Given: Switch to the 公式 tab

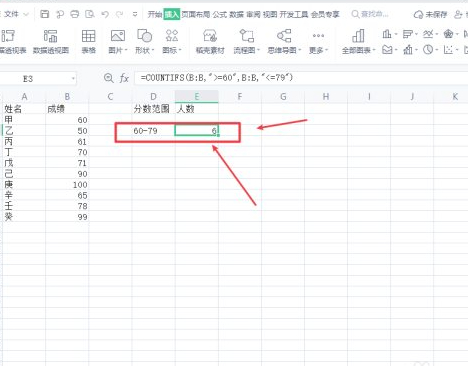Looking at the screenshot, I should (219, 14).
